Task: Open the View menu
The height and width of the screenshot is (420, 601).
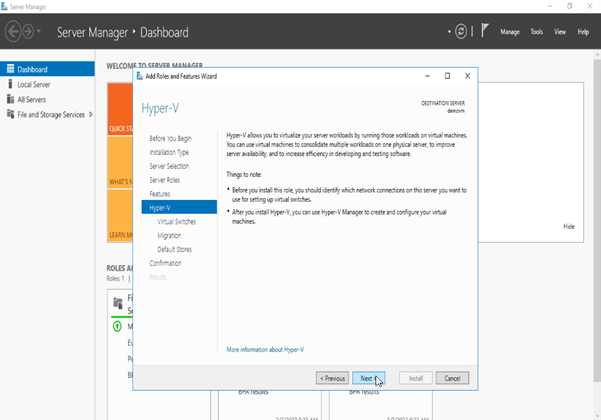Action: tap(560, 32)
